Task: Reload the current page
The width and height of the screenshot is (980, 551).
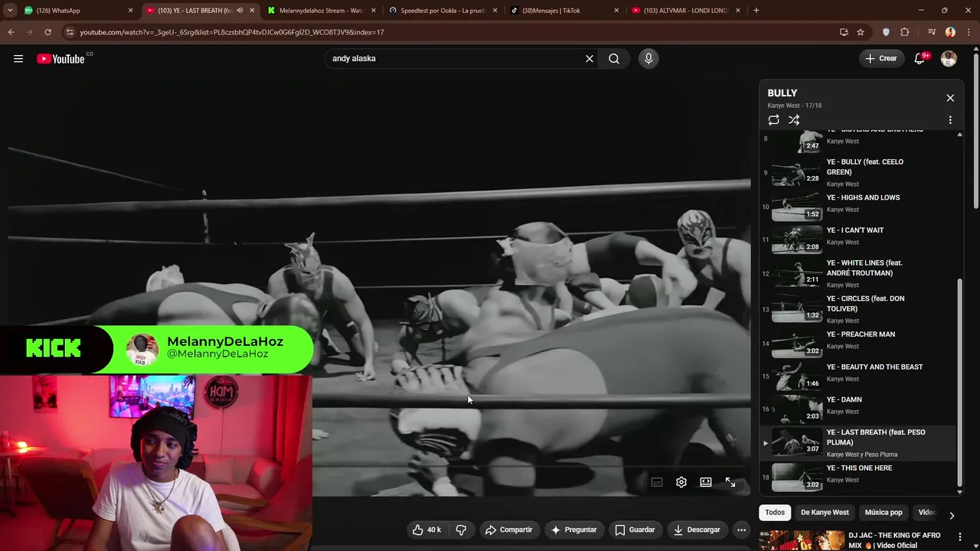Action: pyautogui.click(x=47, y=32)
